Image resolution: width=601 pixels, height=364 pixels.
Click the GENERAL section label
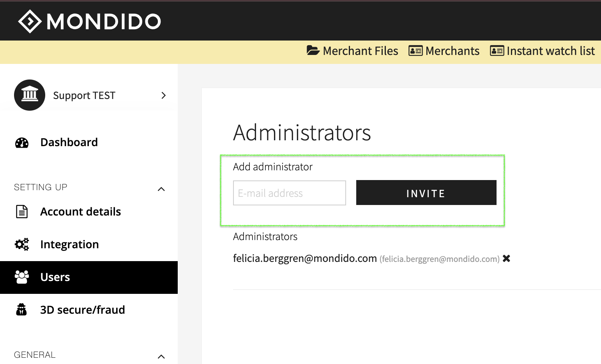(x=35, y=355)
